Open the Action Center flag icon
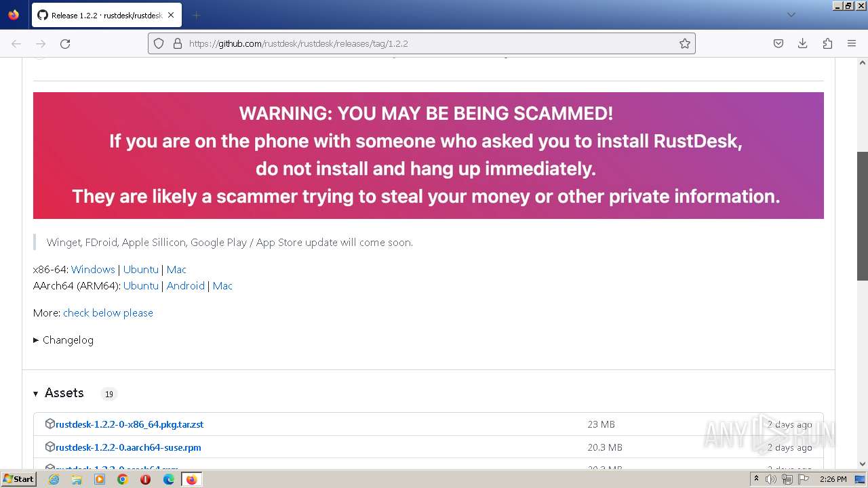Viewport: 868px width, 488px height. 804,479
